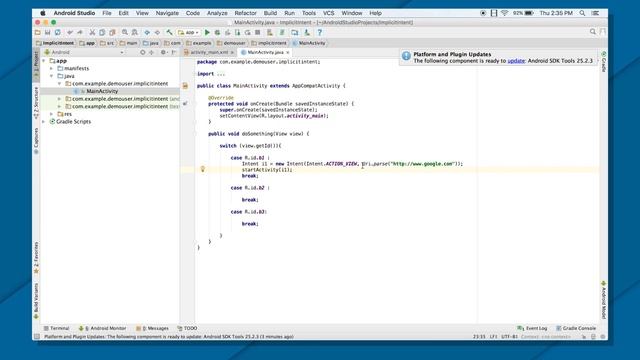
Task: Click the Help question mark toolbar icon
Action: coord(320,32)
